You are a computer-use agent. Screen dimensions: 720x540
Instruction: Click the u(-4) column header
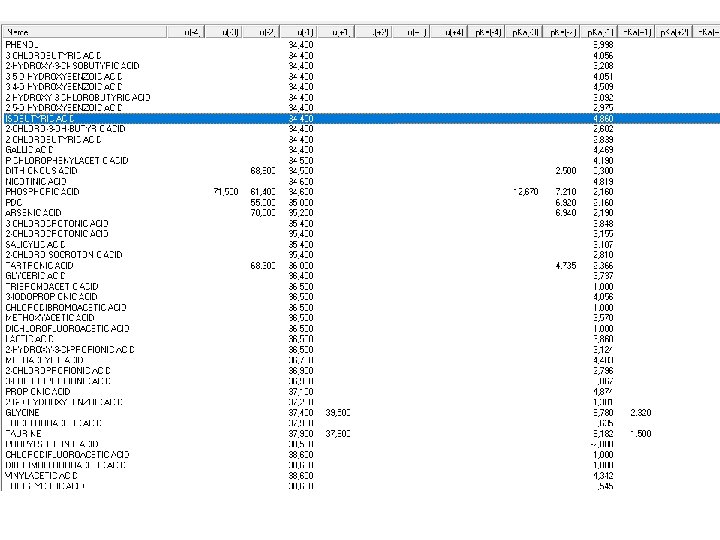click(186, 32)
